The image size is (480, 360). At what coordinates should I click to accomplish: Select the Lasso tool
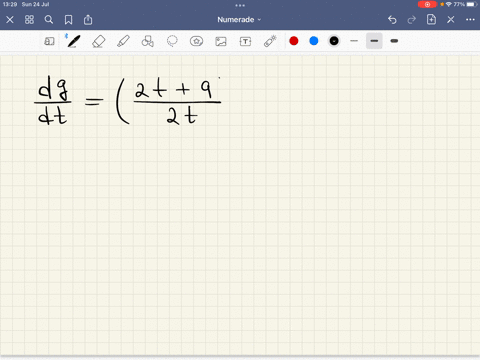(172, 41)
